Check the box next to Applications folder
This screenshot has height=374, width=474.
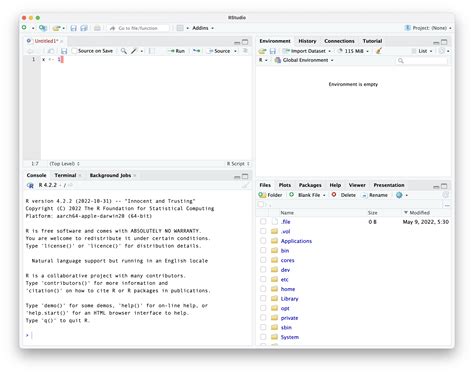click(x=263, y=241)
